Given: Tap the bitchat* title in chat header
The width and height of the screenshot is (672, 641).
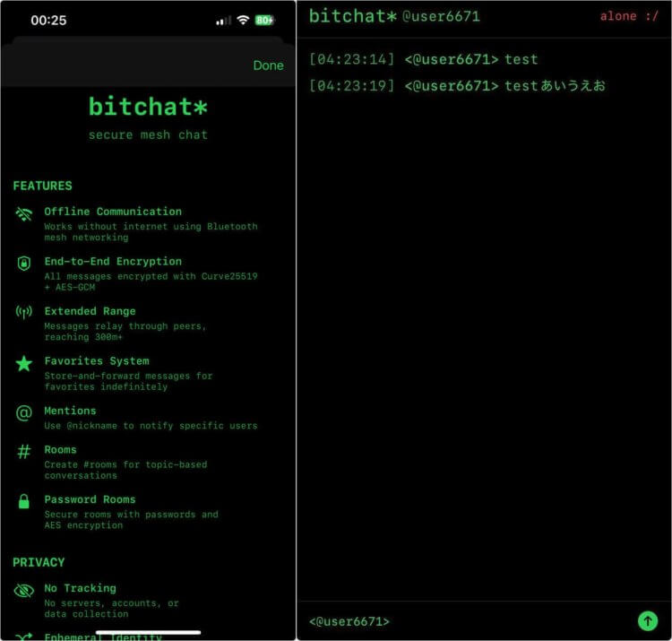Looking at the screenshot, I should point(353,16).
